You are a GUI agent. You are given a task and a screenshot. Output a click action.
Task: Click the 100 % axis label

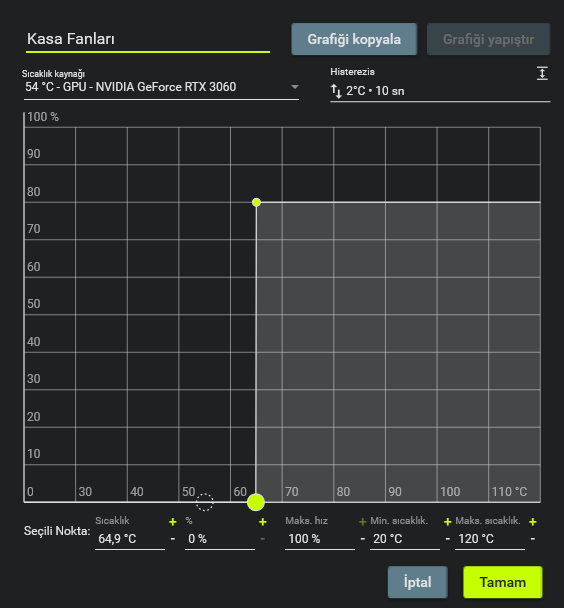pyautogui.click(x=43, y=117)
